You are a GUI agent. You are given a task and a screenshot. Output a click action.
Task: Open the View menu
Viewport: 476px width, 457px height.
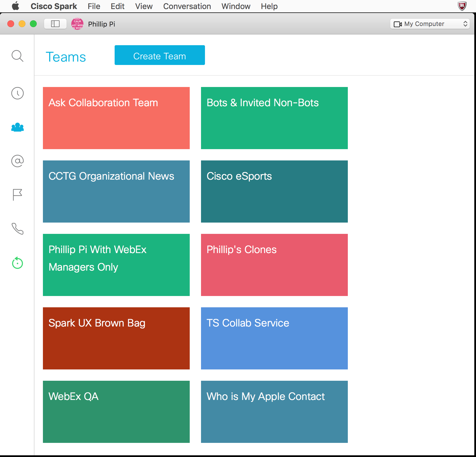144,6
